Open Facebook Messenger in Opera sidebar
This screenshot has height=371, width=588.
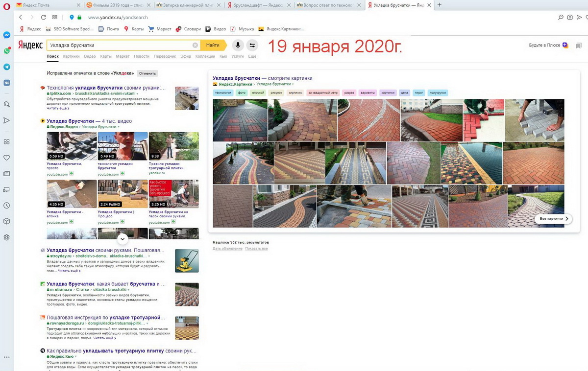7,35
